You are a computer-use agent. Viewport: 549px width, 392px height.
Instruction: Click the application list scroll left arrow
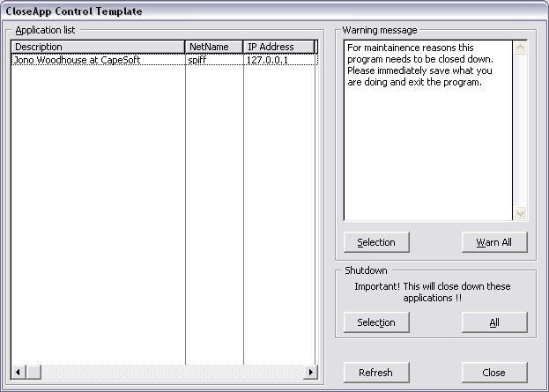[x=18, y=373]
